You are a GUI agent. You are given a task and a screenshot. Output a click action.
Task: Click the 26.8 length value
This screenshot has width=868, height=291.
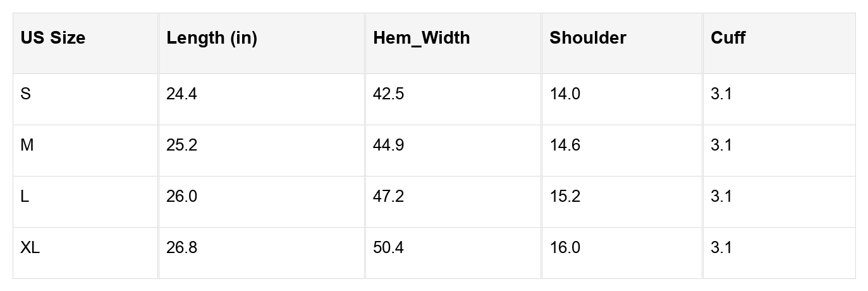tap(181, 247)
